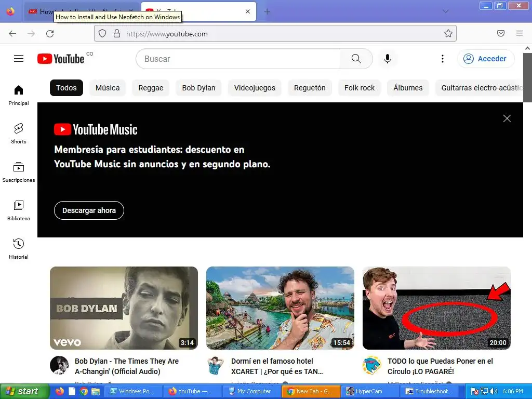Launch Chrome from quick launch
This screenshot has height=399, width=532.
[84, 391]
